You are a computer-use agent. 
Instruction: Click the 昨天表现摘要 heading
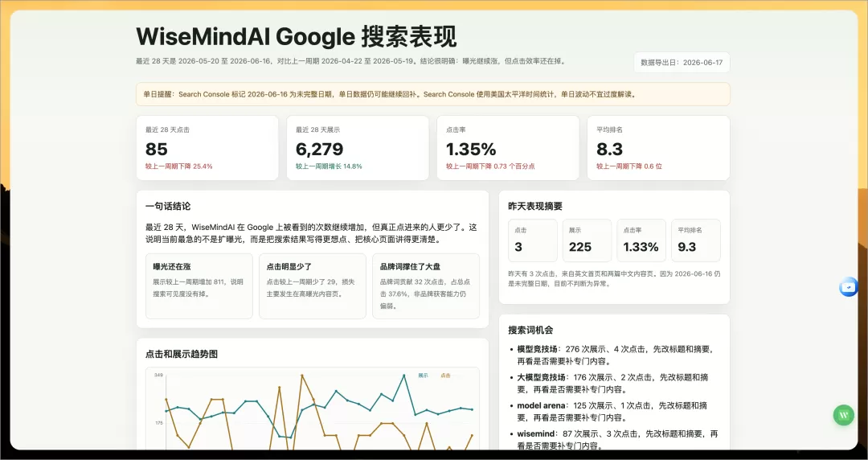click(x=535, y=206)
